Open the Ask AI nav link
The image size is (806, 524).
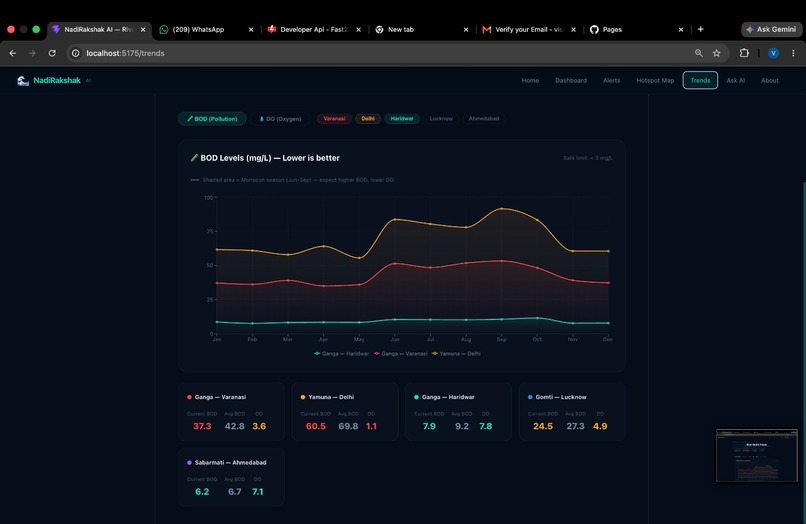(736, 81)
